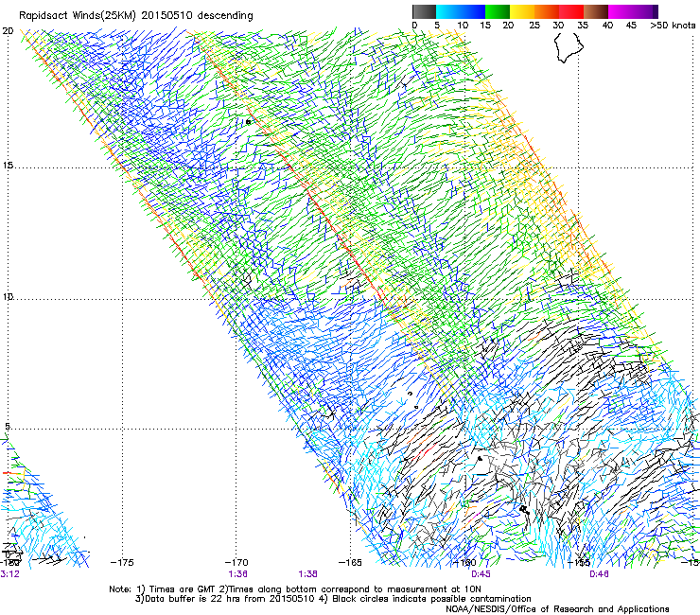
Task: Click the longitude label "-155"
Action: click(579, 562)
